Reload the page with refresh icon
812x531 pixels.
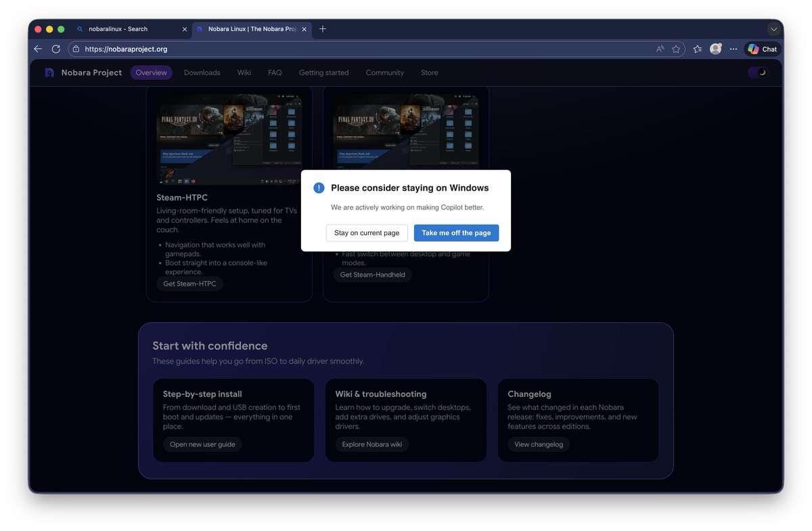tap(56, 49)
